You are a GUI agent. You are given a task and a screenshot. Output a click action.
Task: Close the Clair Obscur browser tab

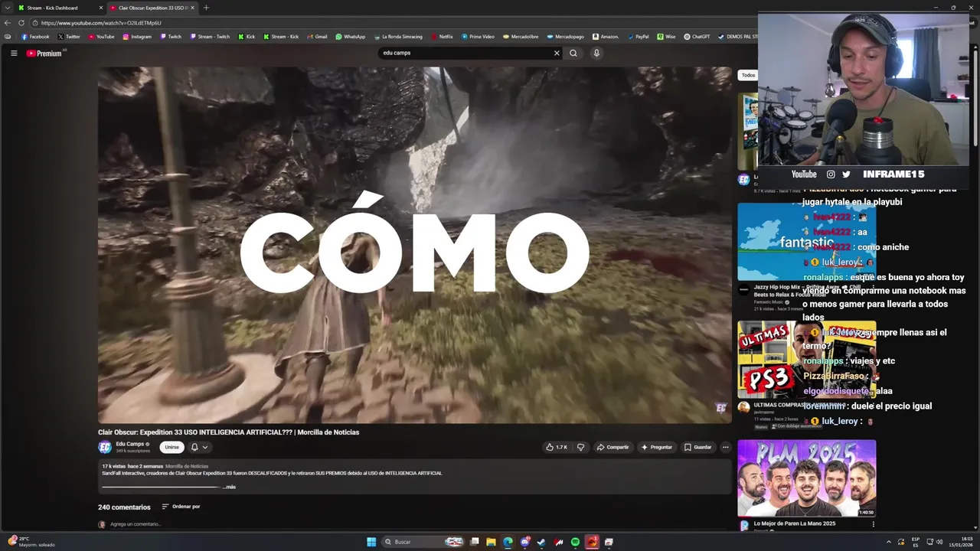point(192,8)
